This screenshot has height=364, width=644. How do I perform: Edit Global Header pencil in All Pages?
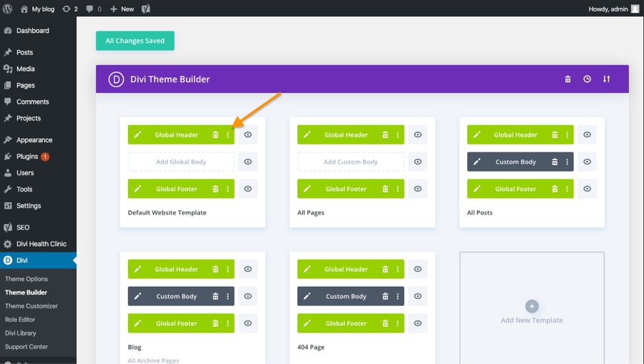coord(307,134)
